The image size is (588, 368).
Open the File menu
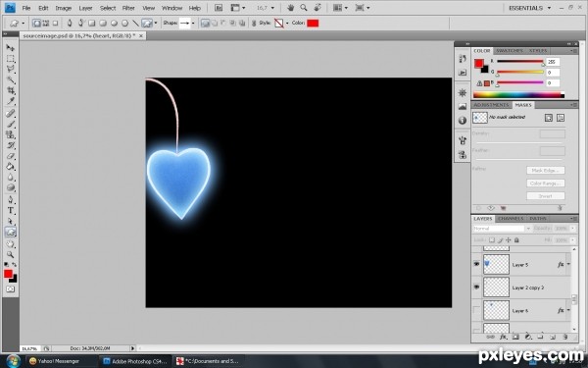[26, 8]
